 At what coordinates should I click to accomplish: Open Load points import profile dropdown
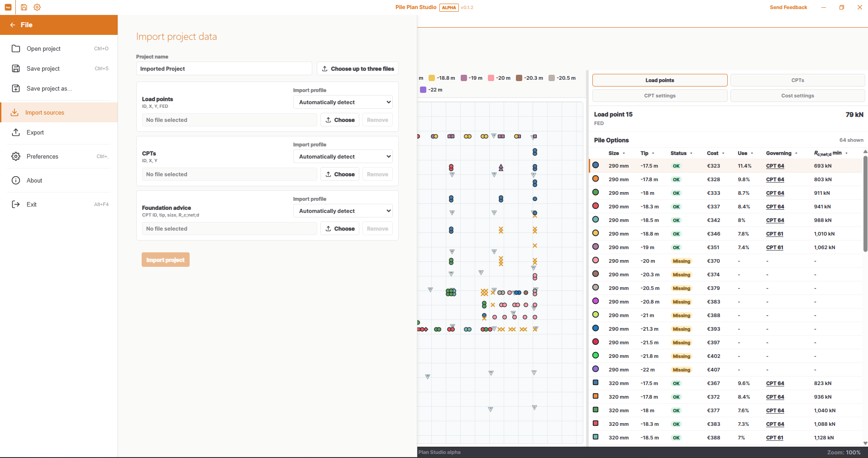pyautogui.click(x=343, y=102)
